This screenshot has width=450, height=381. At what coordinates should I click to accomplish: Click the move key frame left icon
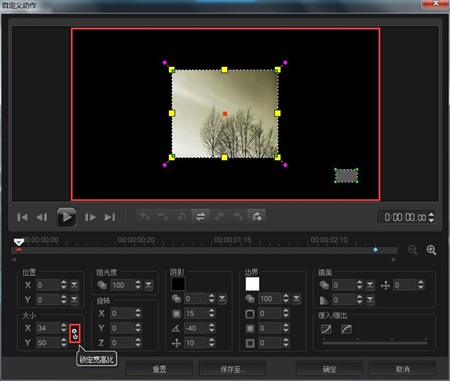pyautogui.click(x=219, y=216)
